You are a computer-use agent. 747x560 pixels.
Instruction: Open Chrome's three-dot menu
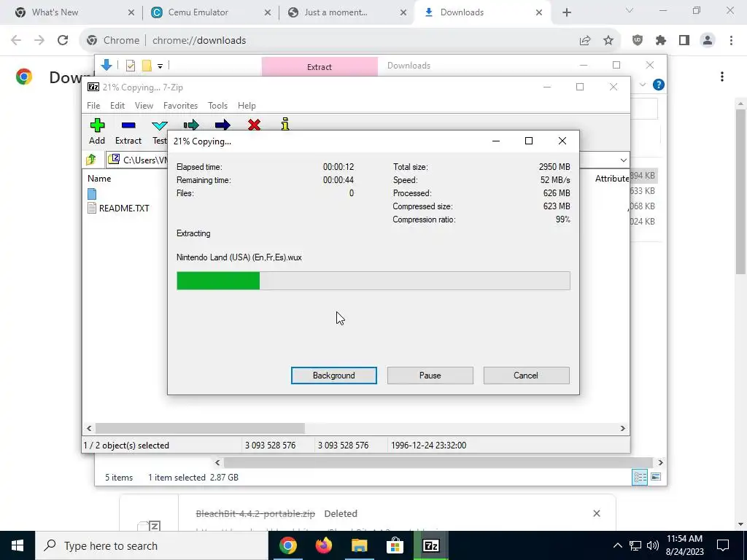(731, 41)
